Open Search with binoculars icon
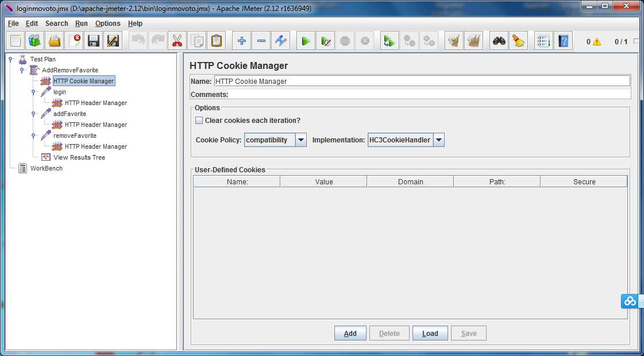 [499, 41]
